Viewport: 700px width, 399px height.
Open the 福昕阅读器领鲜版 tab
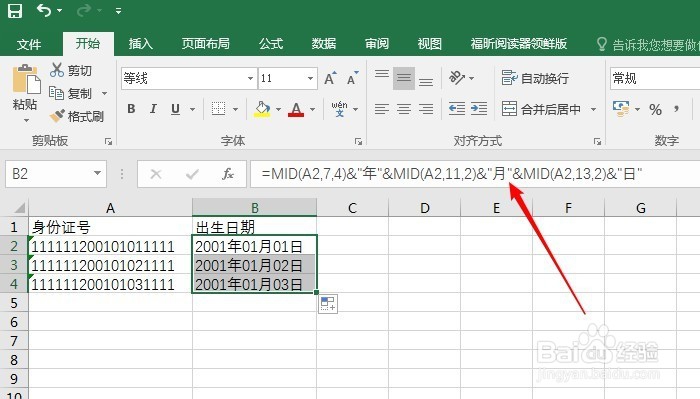518,43
